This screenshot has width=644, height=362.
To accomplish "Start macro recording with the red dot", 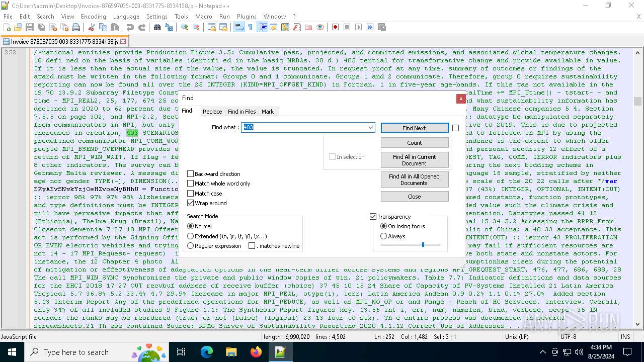I will point(336,27).
